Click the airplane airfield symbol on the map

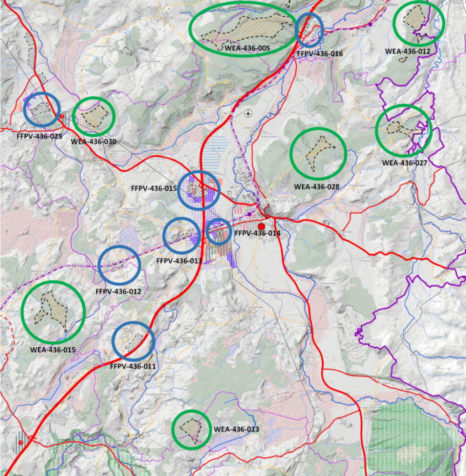tap(249, 113)
